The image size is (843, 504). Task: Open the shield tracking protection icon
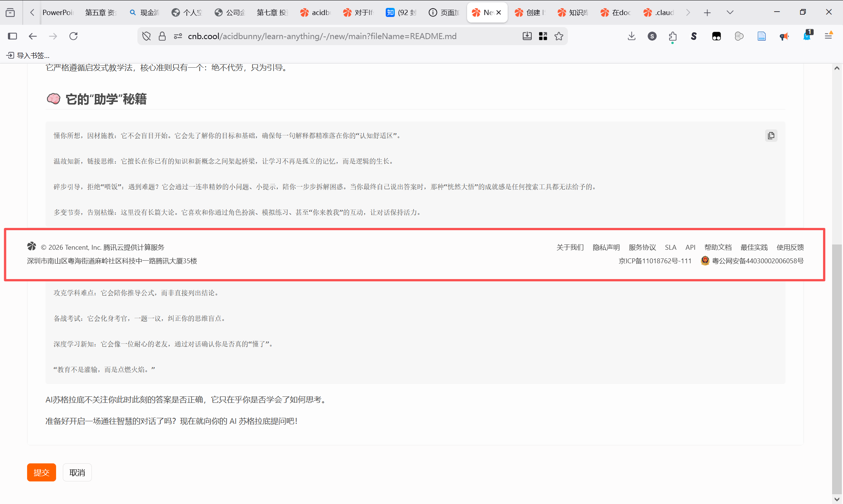(146, 36)
